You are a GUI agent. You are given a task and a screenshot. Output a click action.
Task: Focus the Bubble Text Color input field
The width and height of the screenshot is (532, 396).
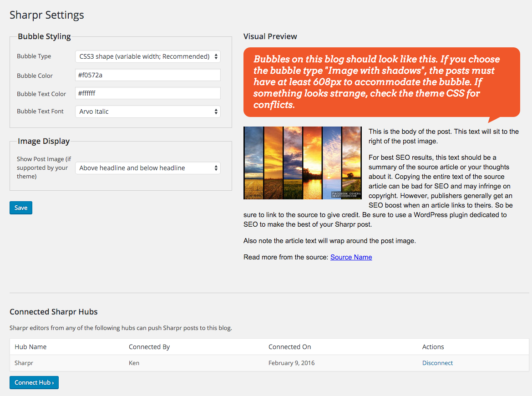pyautogui.click(x=147, y=93)
